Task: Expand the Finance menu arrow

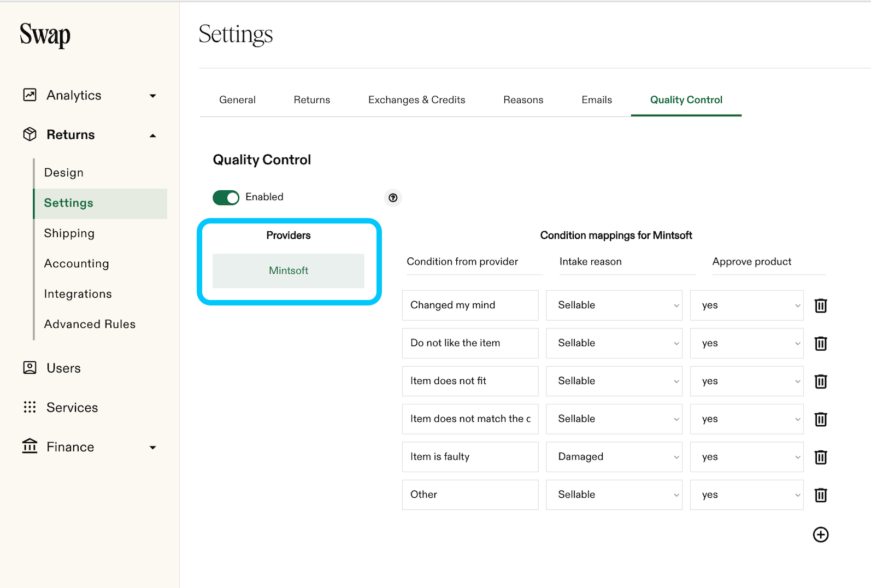Action: [153, 448]
